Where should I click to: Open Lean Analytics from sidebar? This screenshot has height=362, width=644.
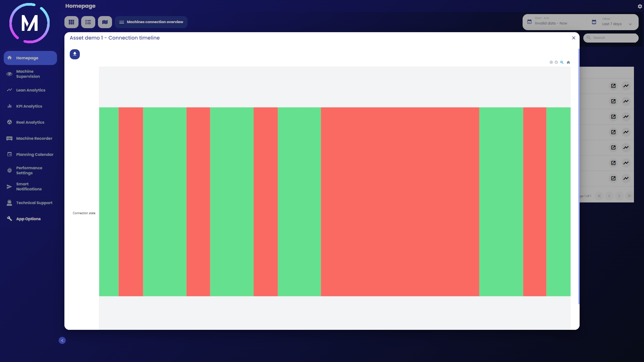click(31, 90)
